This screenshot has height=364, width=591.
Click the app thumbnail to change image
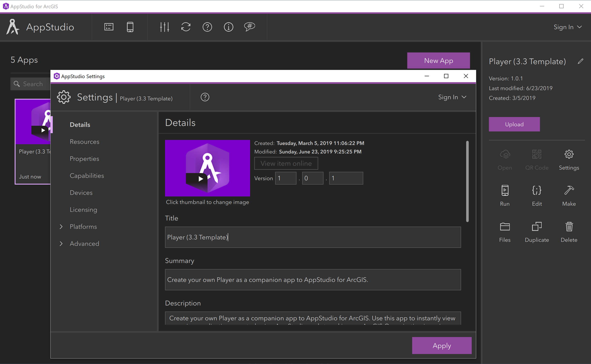point(208,168)
